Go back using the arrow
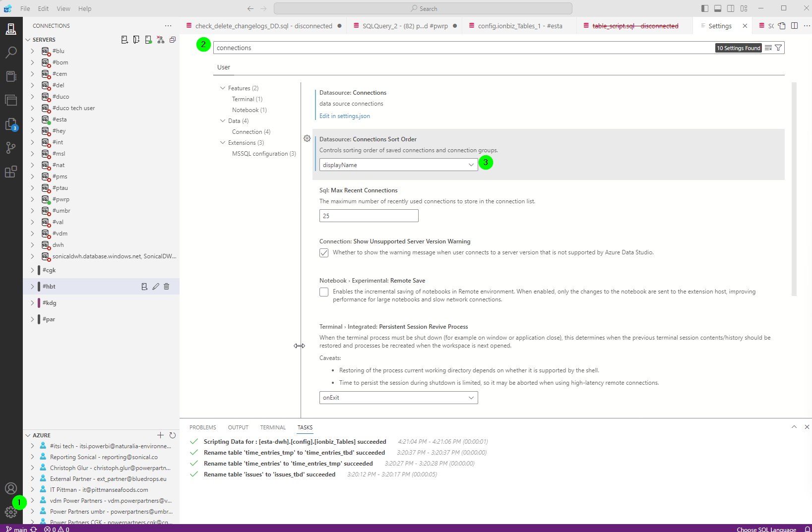 tap(250, 8)
